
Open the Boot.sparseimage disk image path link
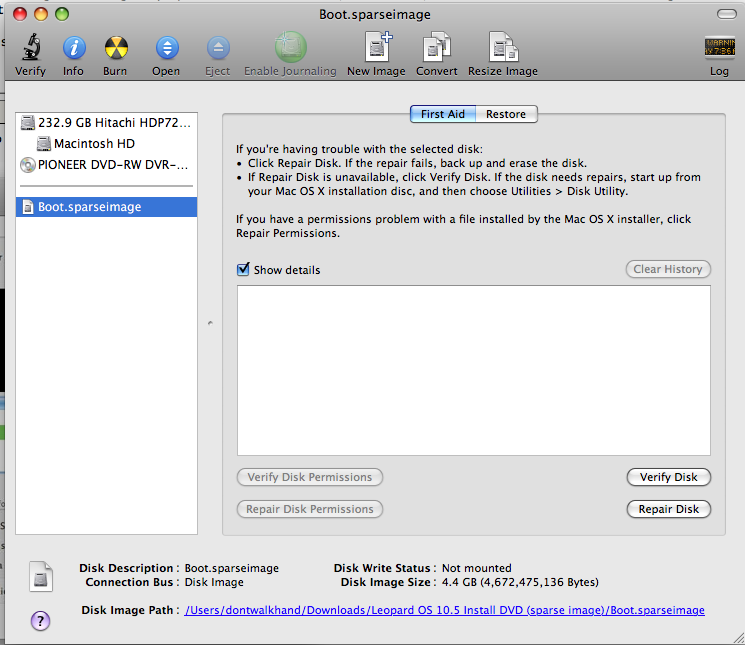[x=445, y=610]
